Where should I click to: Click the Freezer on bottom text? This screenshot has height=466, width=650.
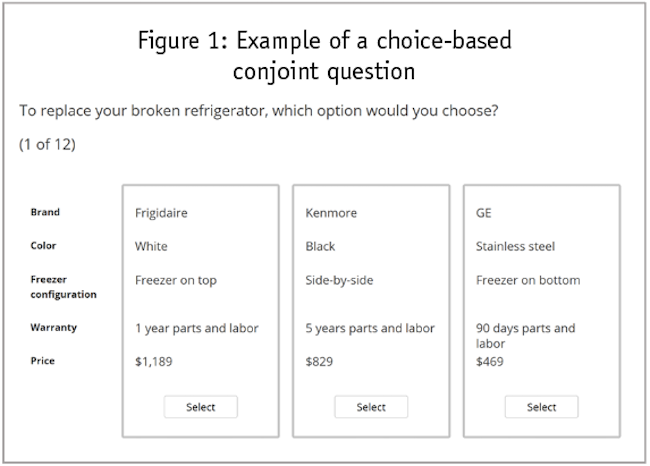click(x=525, y=280)
